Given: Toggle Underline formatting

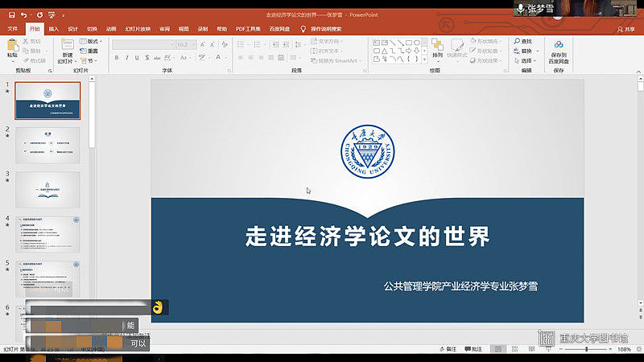Looking at the screenshot, I should tap(137, 58).
